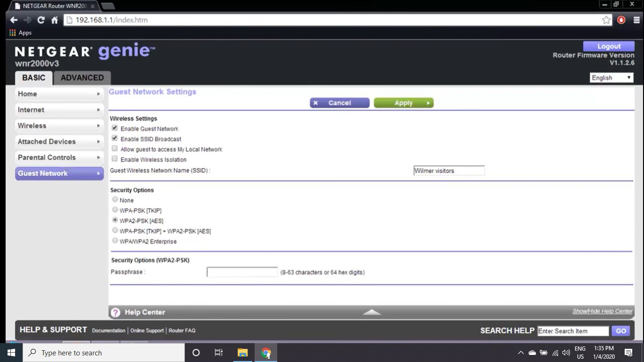644x362 pixels.
Task: Toggle the Enable Guest Network checkbox
Action: click(115, 128)
